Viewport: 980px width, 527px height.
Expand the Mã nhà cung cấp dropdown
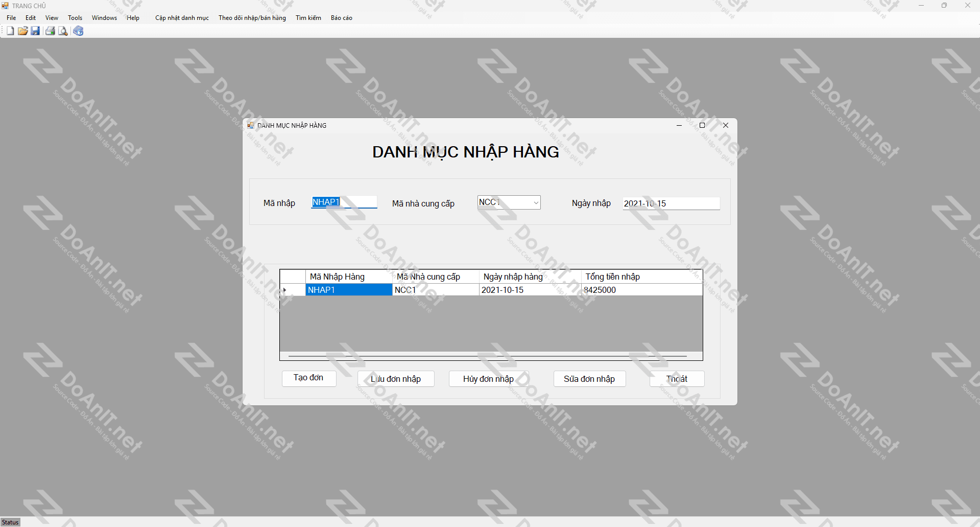point(536,202)
